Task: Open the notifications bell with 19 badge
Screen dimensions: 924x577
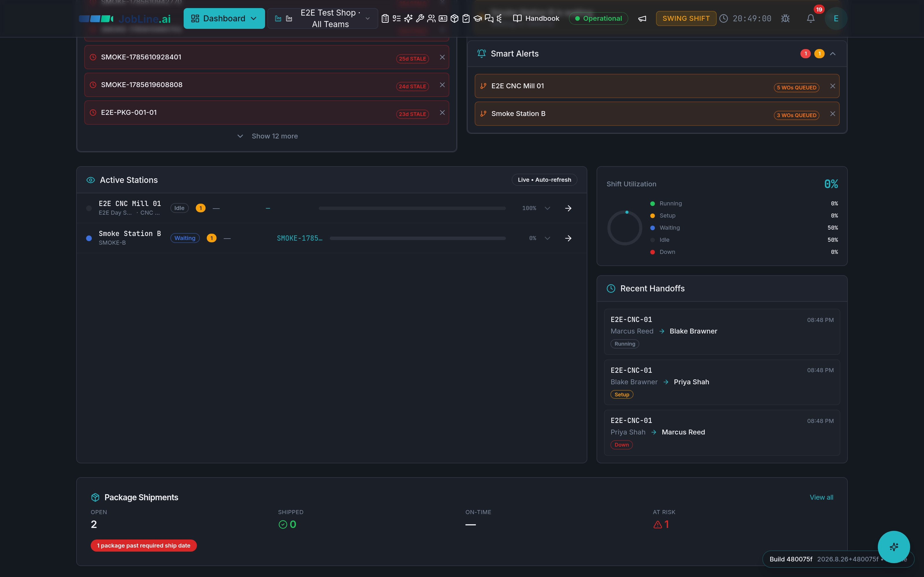Action: [811, 18]
